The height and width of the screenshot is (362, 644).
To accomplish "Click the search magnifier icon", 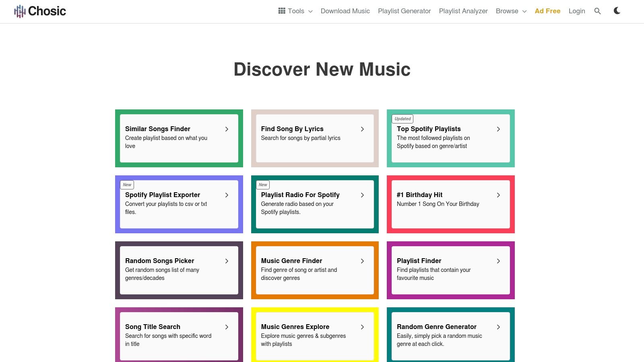I will click(597, 11).
